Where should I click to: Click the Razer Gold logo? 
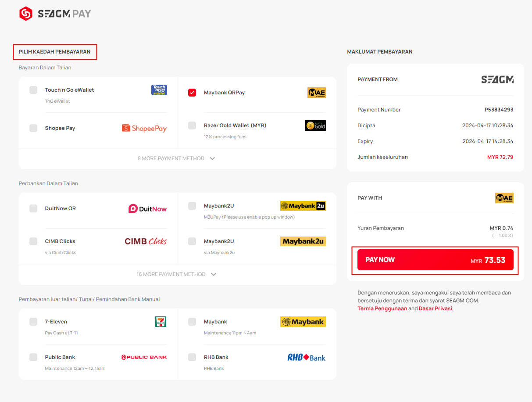coord(315,126)
